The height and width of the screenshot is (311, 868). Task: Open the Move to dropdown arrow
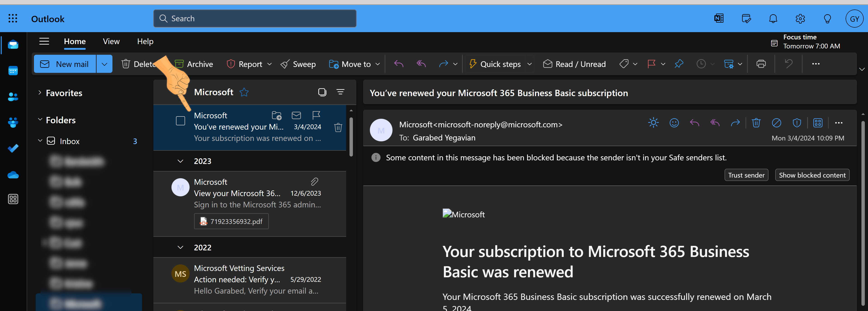[x=377, y=64]
